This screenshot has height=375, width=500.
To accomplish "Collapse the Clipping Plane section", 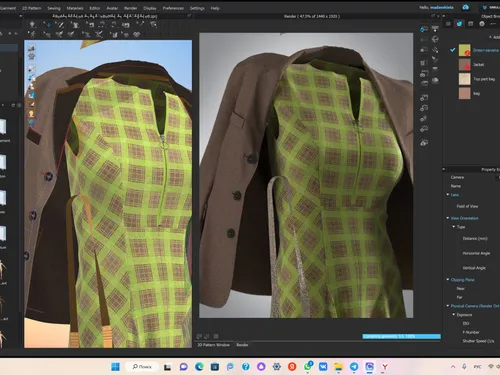I will (448, 279).
